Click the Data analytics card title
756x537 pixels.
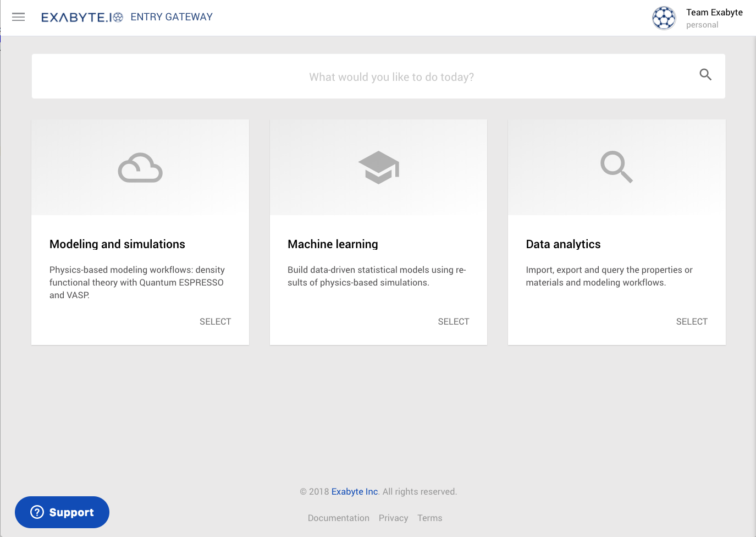(563, 244)
